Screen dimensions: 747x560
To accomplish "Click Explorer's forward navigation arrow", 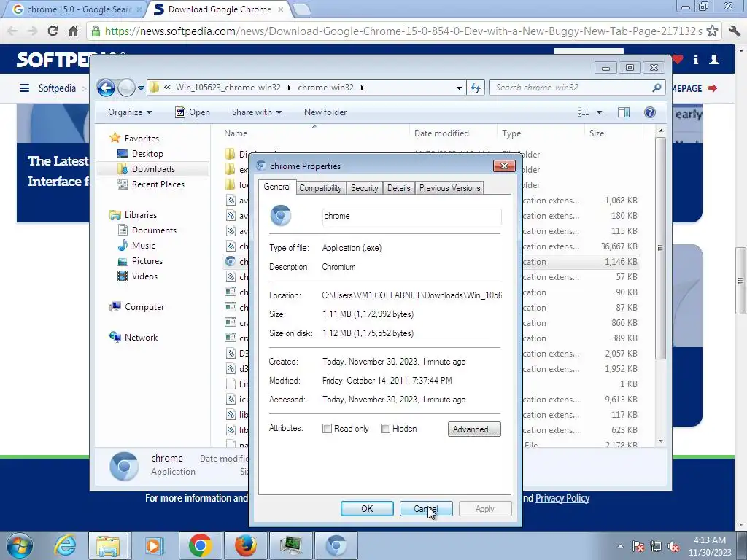I will pyautogui.click(x=126, y=87).
